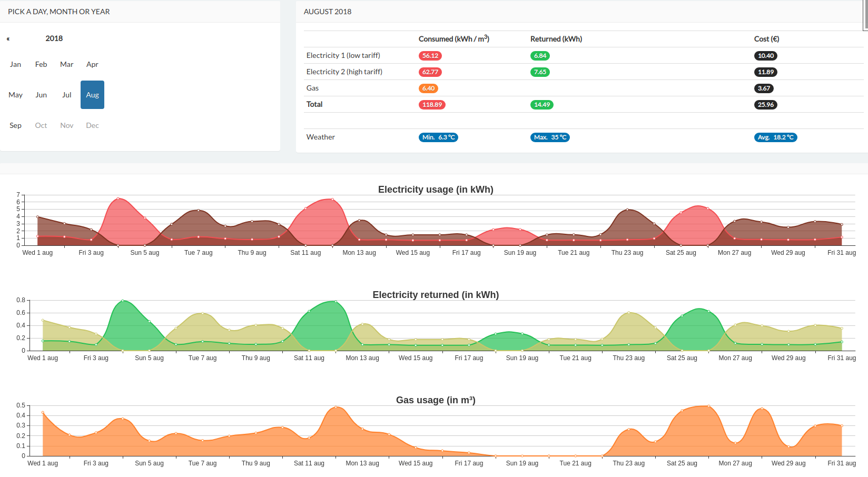This screenshot has width=868, height=477.
Task: Click the 62.77 high tariff consumed badge
Action: tap(430, 72)
